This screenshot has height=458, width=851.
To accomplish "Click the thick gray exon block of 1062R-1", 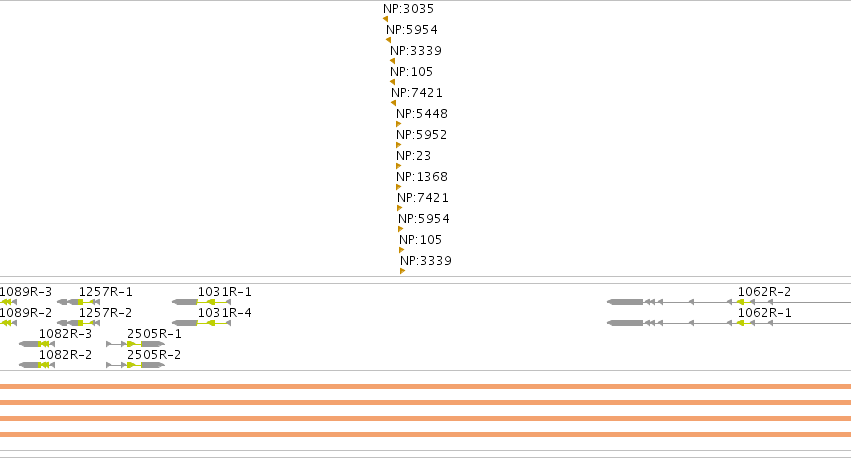I will coord(625,323).
